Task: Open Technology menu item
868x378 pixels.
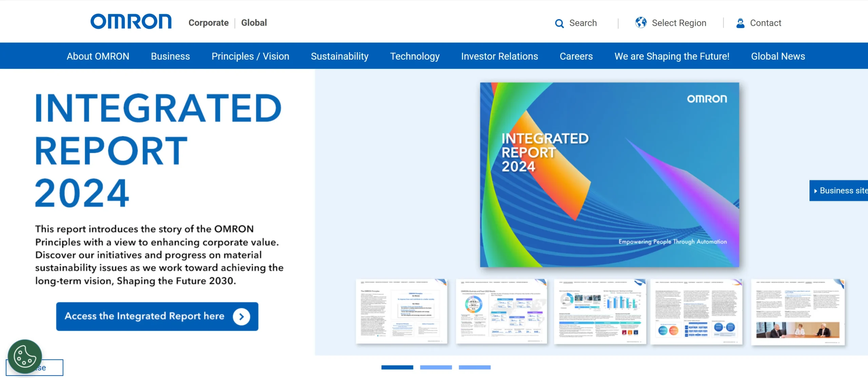Action: click(x=415, y=56)
